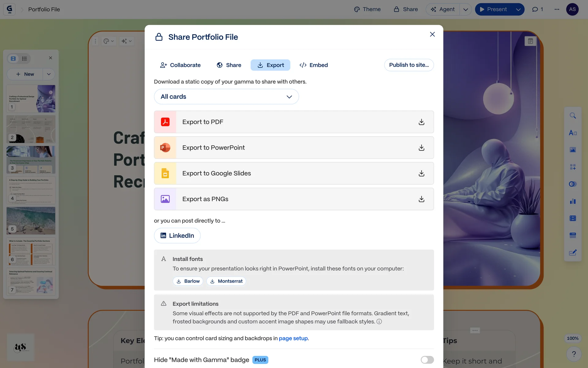Open the charts icon in right sidebar
The height and width of the screenshot is (368, 588).
pos(573,201)
